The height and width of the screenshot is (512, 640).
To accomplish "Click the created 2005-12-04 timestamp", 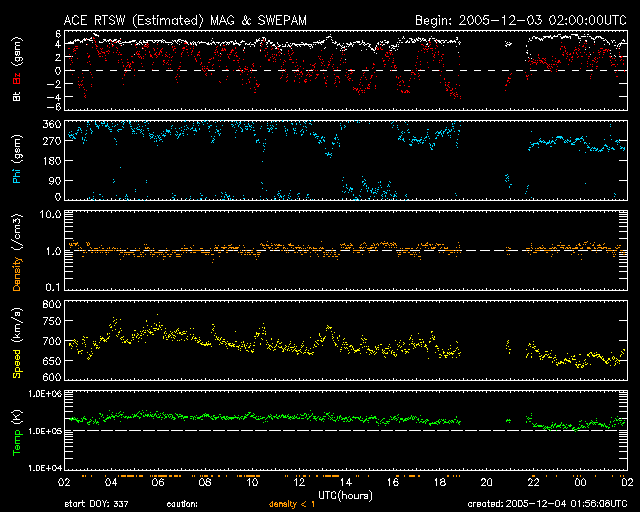I will 546,504.
